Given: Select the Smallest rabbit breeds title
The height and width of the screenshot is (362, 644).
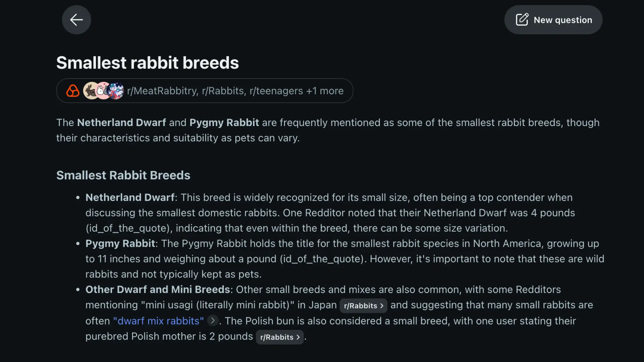Looking at the screenshot, I should pos(148,62).
